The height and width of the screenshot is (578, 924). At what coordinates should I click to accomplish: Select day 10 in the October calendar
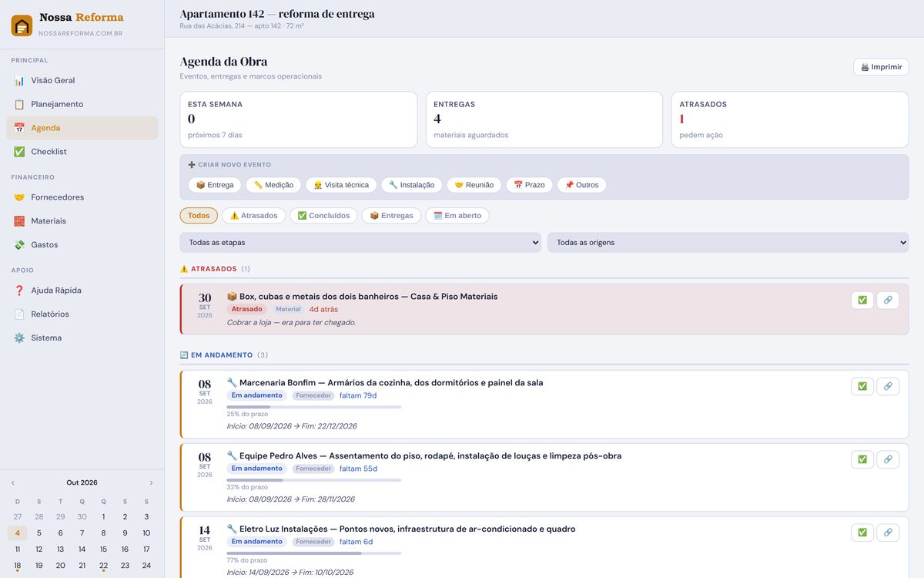pyautogui.click(x=146, y=533)
